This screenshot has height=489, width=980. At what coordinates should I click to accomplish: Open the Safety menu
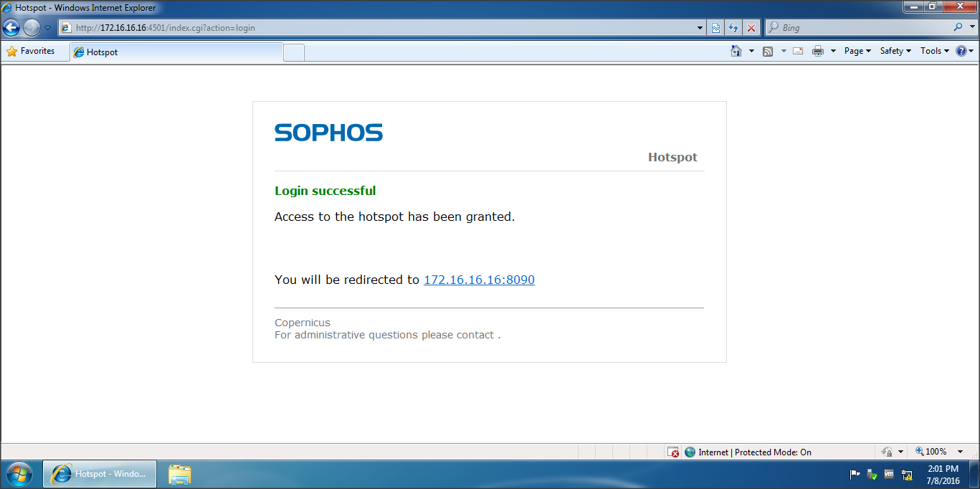895,51
